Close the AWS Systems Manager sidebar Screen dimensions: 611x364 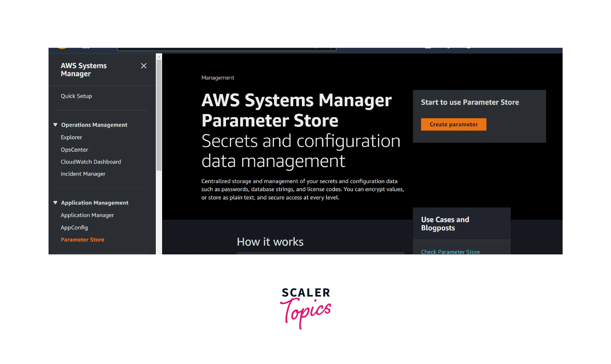click(x=144, y=66)
